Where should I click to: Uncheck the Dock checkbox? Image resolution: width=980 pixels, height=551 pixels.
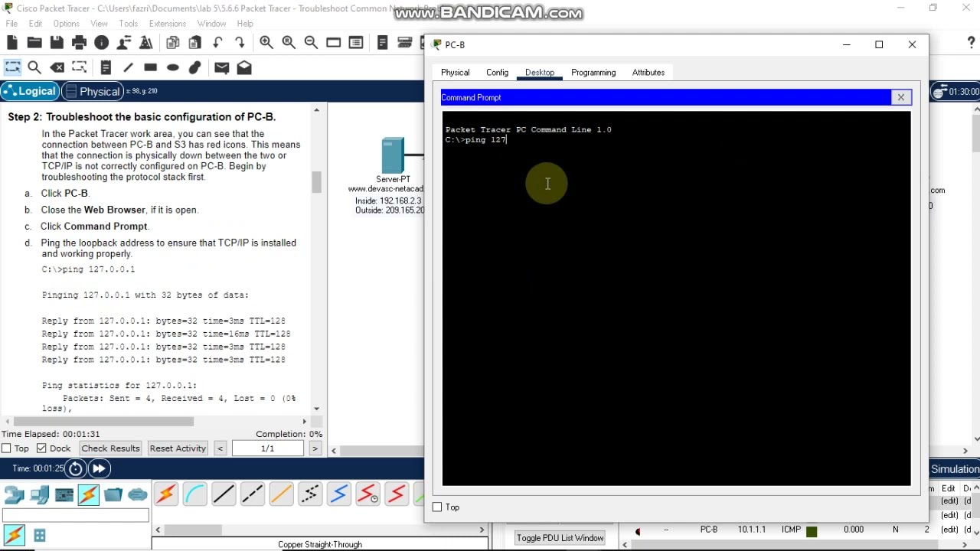(x=41, y=448)
